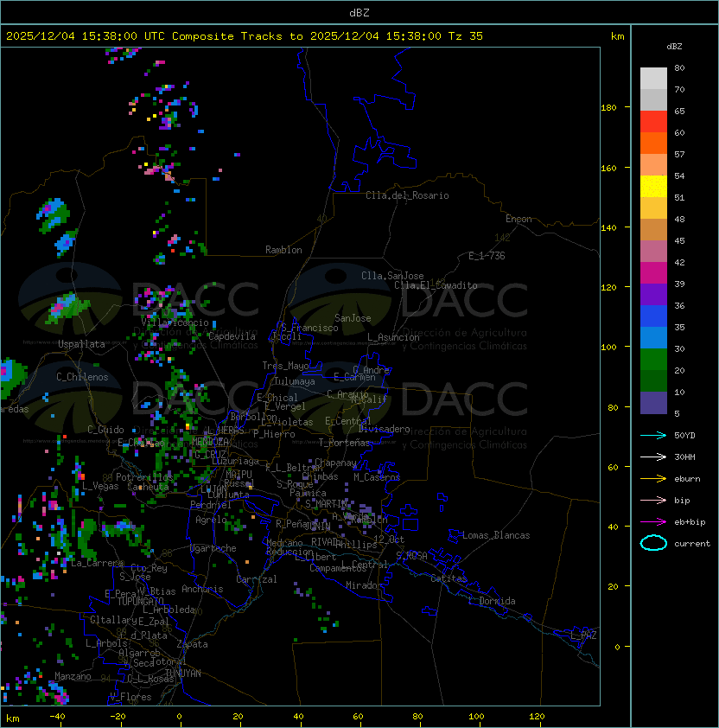This screenshot has width=719, height=728.
Task: Click the 'Divisadero' label on map
Action: pos(384,429)
